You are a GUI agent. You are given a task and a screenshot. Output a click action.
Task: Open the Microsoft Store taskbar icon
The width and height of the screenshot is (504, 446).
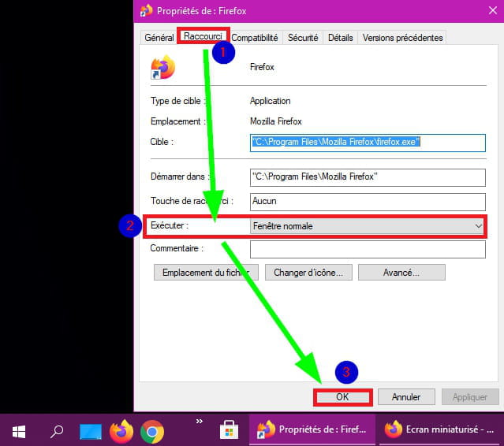230,430
